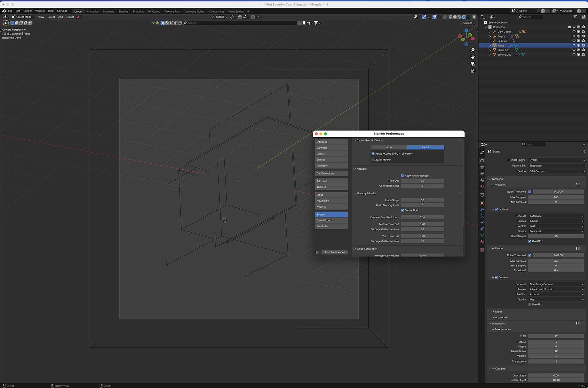Click the pan hand icon in viewport

click(x=472, y=57)
